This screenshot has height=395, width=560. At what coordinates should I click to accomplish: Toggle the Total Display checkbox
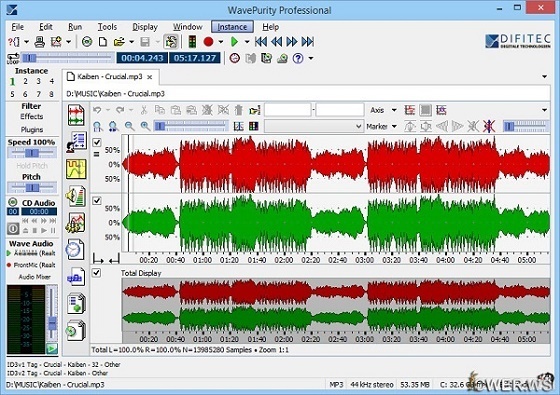tap(96, 273)
